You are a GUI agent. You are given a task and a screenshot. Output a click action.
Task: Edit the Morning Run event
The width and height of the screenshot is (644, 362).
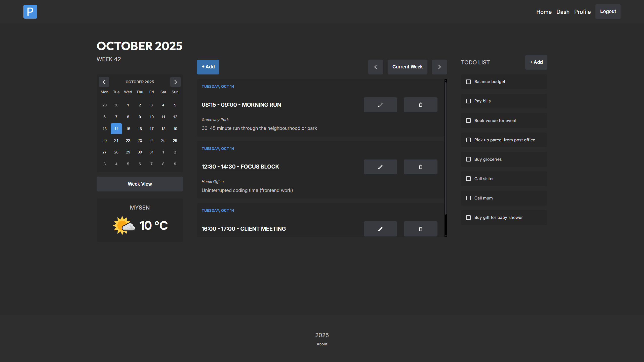(380, 105)
